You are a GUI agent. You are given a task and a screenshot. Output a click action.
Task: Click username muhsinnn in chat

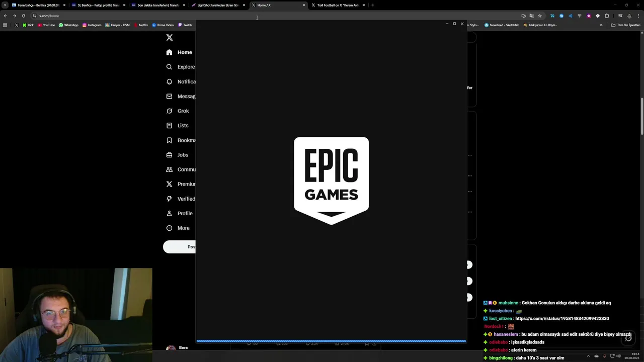pyautogui.click(x=508, y=303)
